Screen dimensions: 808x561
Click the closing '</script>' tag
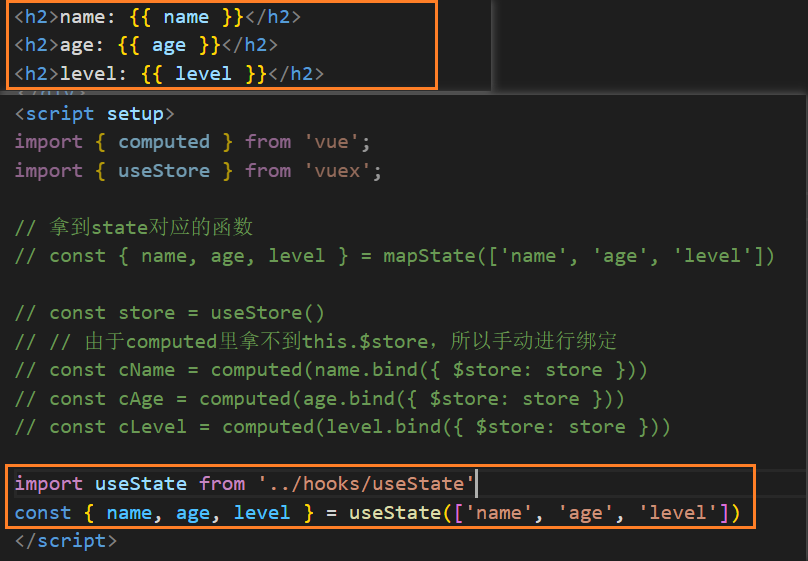(x=66, y=541)
